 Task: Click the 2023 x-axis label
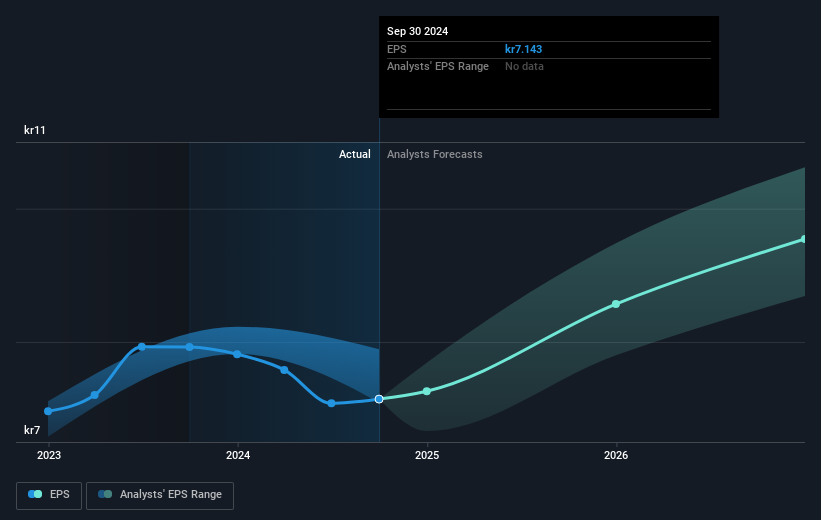click(x=49, y=455)
